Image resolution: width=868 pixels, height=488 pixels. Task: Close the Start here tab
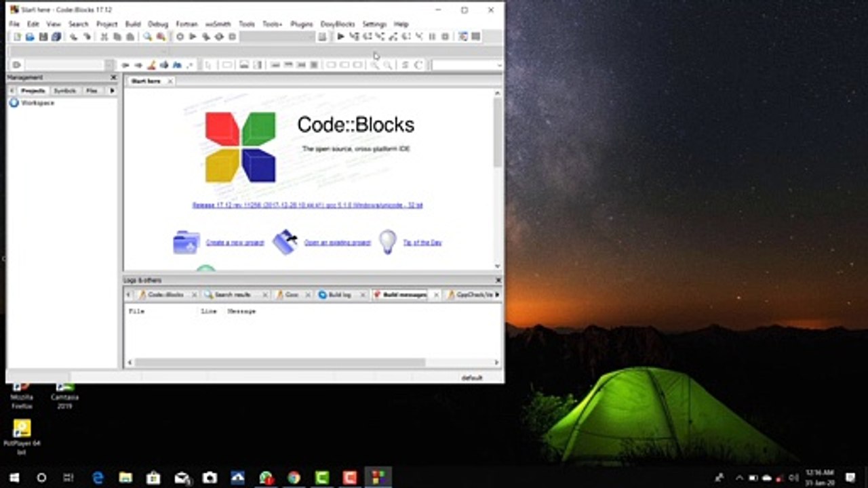pos(170,81)
